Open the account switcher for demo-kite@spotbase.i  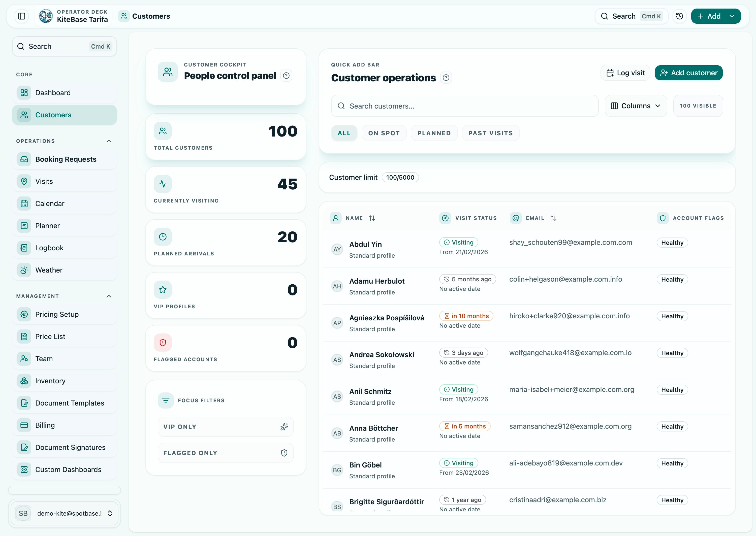click(64, 513)
